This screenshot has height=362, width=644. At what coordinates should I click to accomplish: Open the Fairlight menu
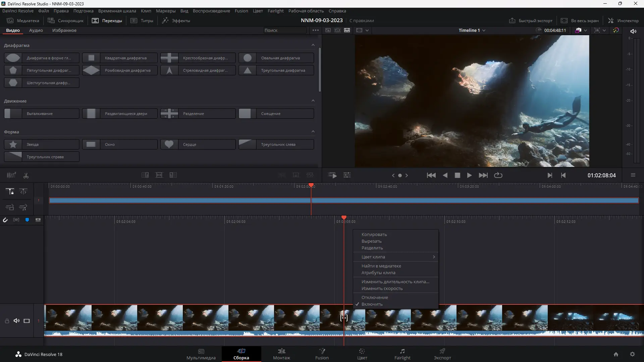[x=275, y=11]
